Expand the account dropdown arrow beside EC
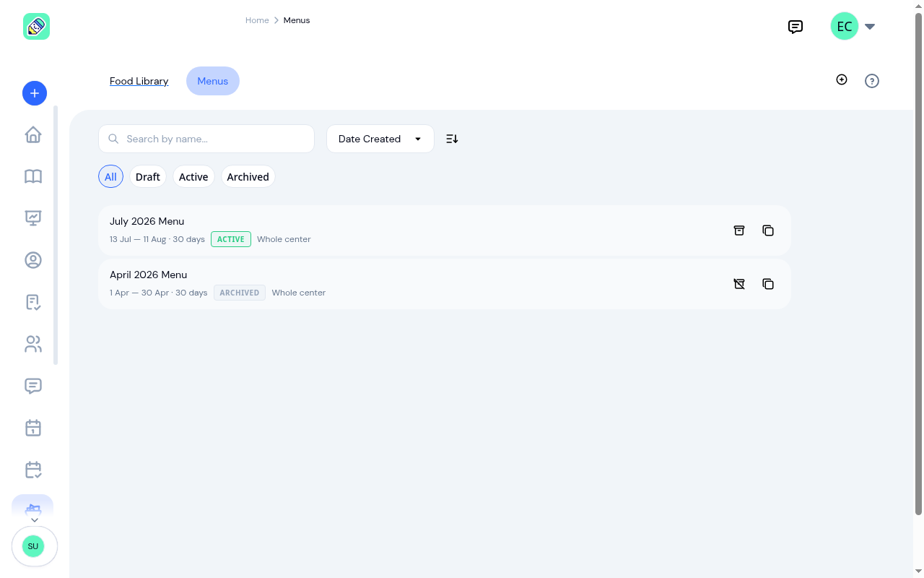 (x=870, y=27)
